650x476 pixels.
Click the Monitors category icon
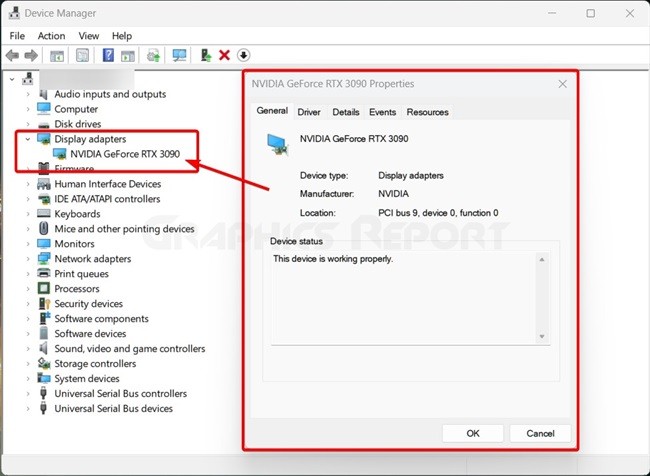point(44,243)
